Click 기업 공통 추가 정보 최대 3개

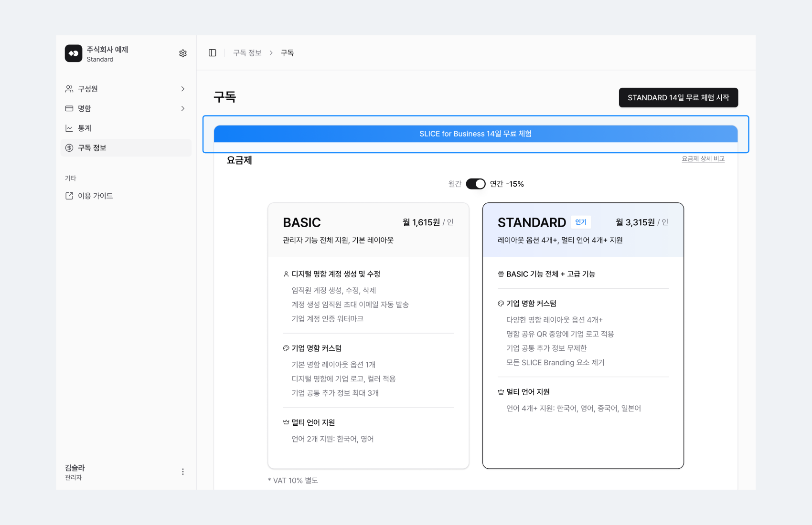click(335, 393)
